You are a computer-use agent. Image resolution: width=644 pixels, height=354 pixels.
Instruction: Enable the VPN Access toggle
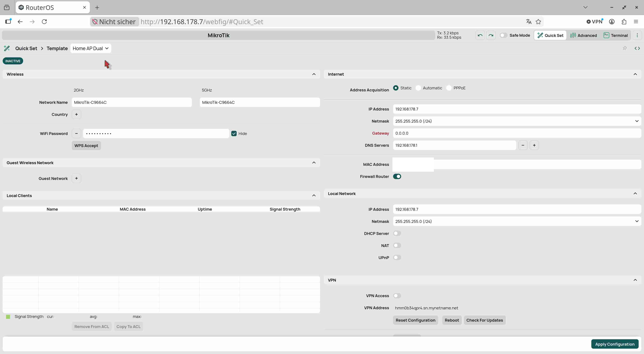point(397,296)
